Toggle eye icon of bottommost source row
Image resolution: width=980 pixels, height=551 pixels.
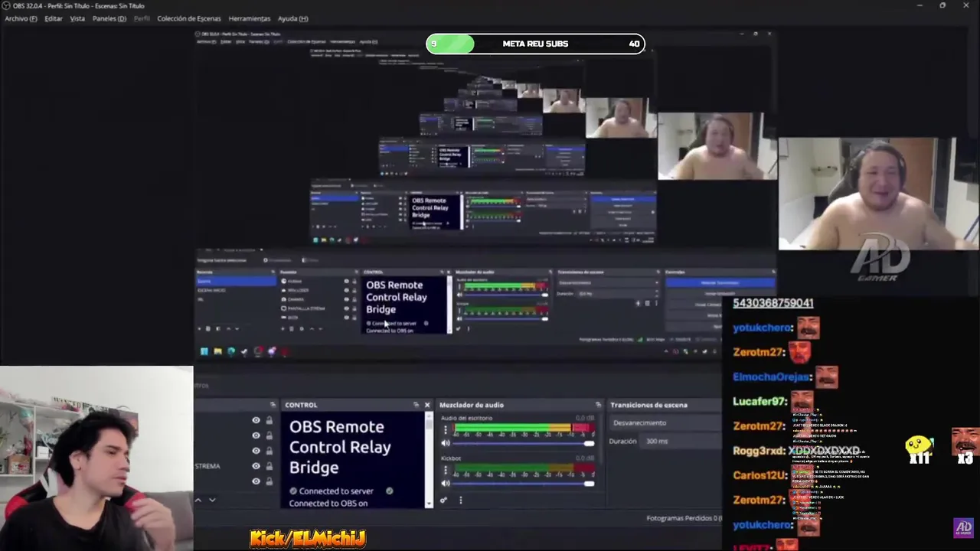[x=256, y=481]
